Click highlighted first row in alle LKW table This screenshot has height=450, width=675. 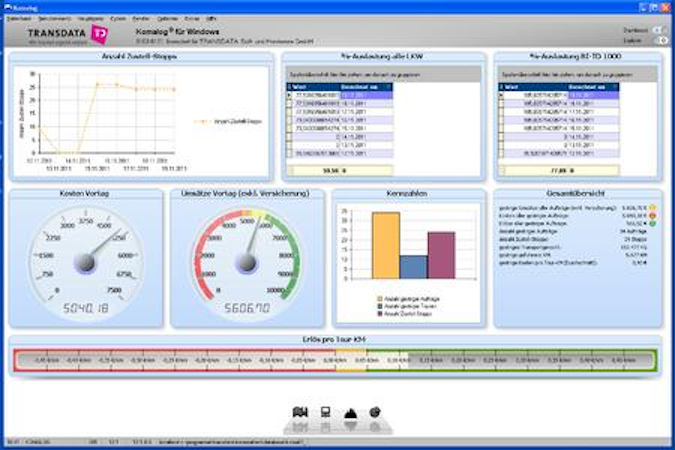[x=340, y=95]
